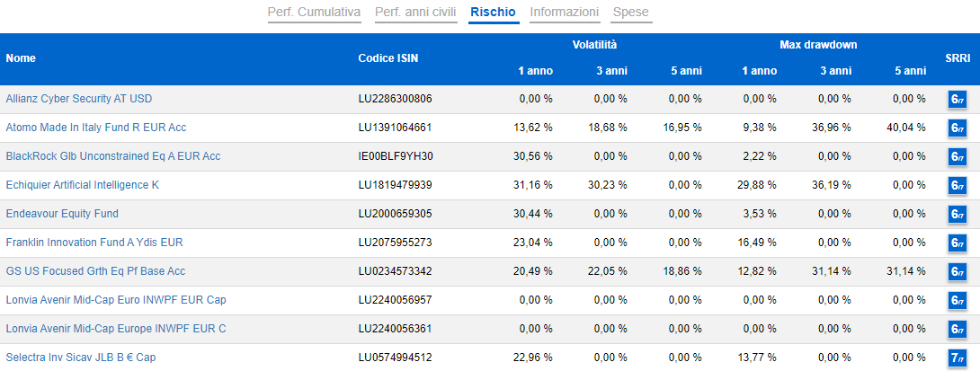Image resolution: width=980 pixels, height=371 pixels.
Task: Click the Volatilità group header
Action: tap(594, 45)
